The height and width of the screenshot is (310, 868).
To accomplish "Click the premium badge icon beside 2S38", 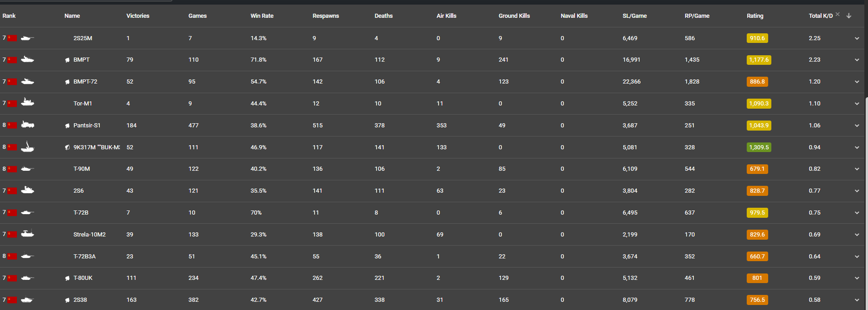I will pos(67,300).
